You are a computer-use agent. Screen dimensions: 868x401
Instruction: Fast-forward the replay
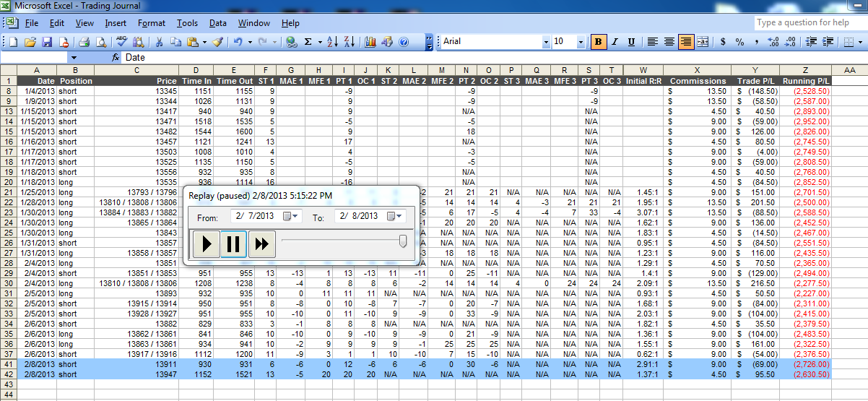tap(261, 244)
